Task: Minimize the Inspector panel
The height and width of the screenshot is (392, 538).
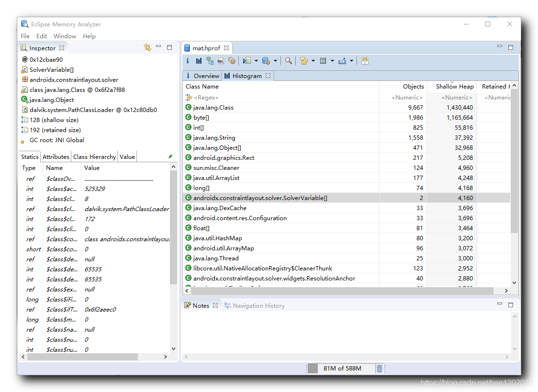Action: click(x=158, y=46)
